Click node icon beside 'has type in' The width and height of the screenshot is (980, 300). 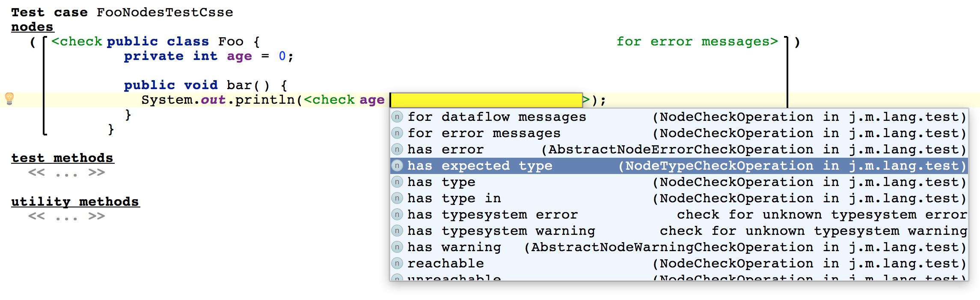tap(397, 198)
